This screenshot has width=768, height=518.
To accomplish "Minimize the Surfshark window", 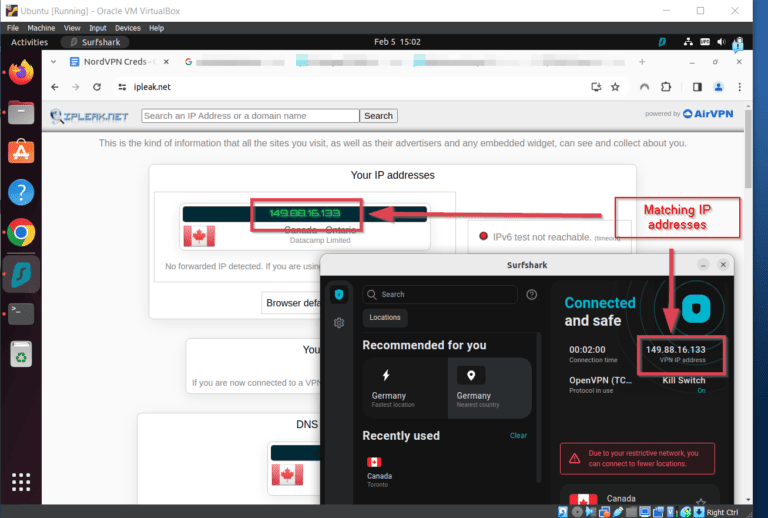I will (703, 265).
